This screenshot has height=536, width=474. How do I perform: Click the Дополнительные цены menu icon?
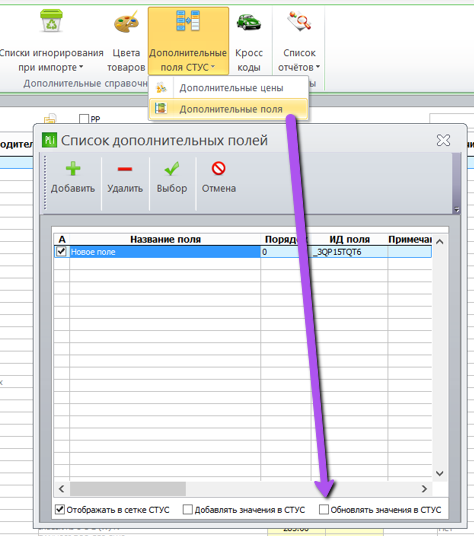coord(161,88)
